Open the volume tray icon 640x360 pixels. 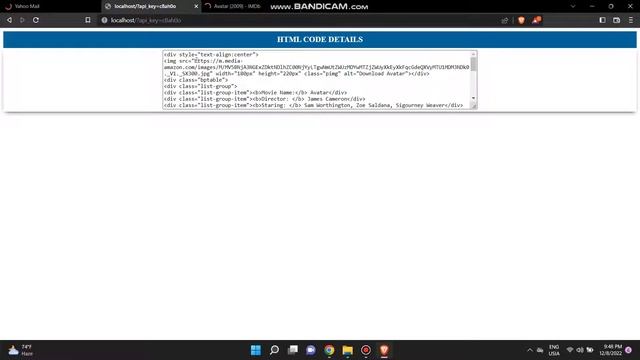(580, 350)
